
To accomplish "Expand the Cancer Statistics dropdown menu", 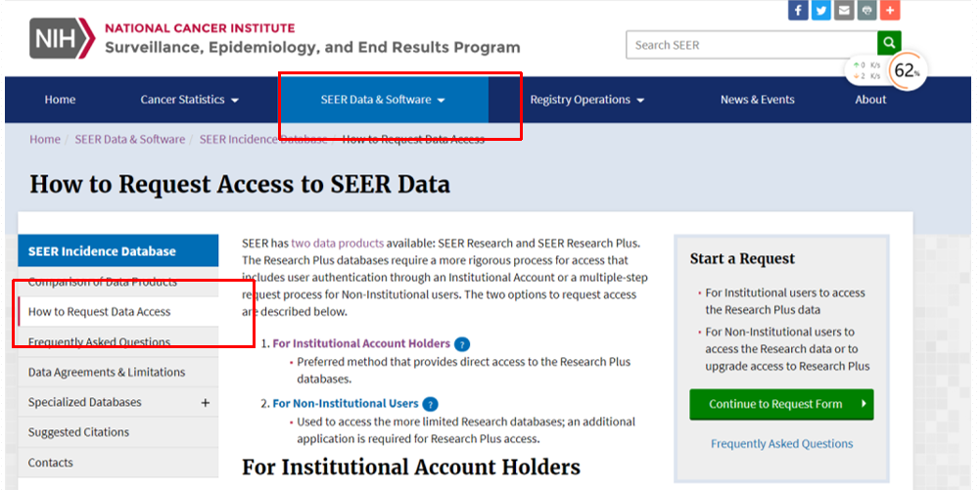I will coord(189,100).
